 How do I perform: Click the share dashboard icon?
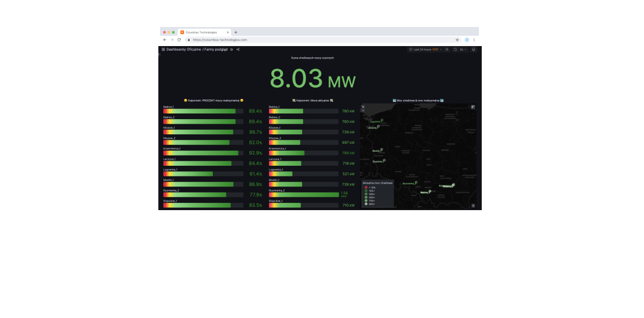(x=238, y=49)
